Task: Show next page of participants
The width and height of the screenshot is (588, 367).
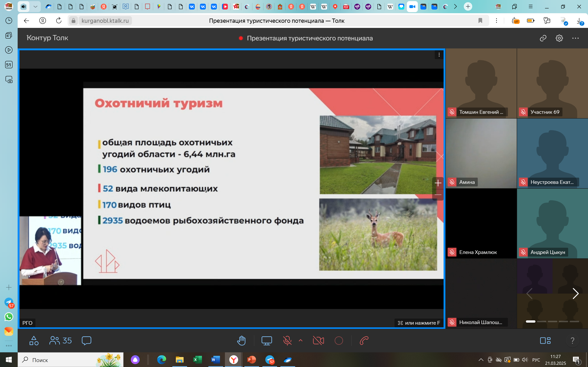Action: (575, 293)
